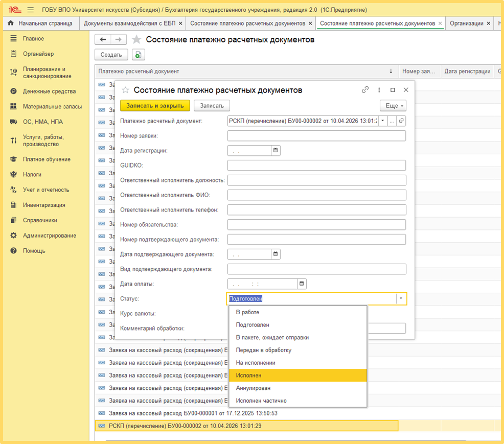Click Номер заявки input field

[316, 135]
